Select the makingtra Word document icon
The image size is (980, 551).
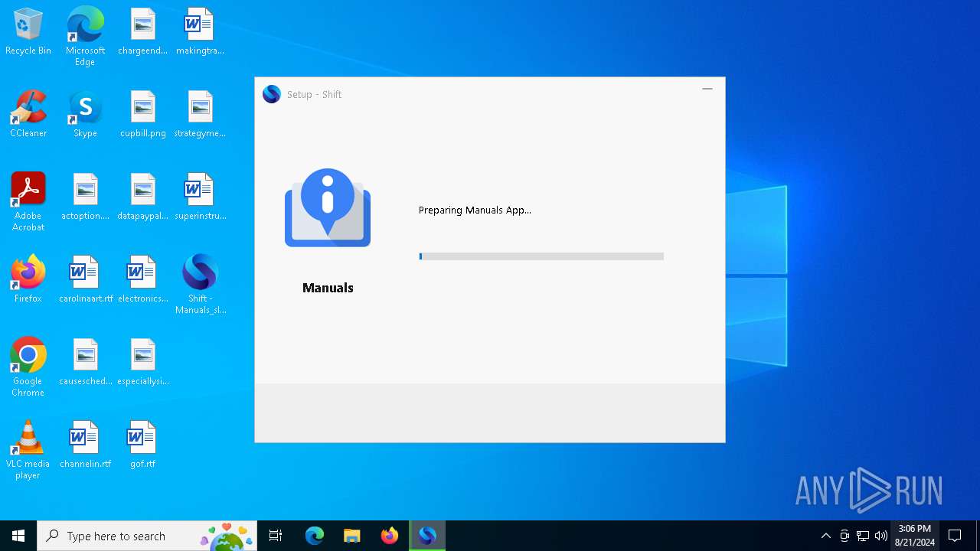coord(200,32)
